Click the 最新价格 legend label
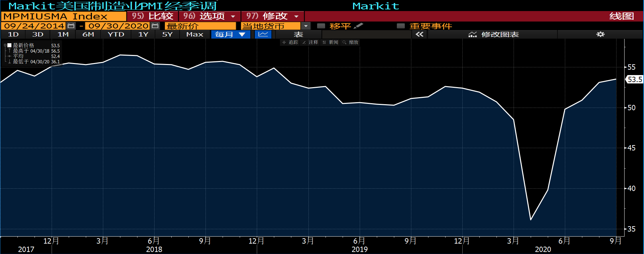Viewport: 644px width, 254px height. (23, 45)
